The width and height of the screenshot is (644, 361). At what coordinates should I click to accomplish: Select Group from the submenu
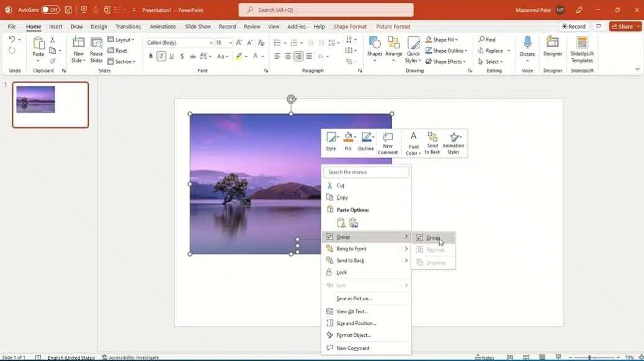pos(432,238)
